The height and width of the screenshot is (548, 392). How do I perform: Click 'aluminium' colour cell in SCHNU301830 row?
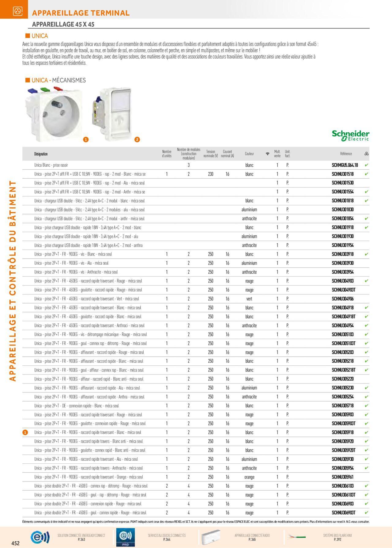point(249,210)
